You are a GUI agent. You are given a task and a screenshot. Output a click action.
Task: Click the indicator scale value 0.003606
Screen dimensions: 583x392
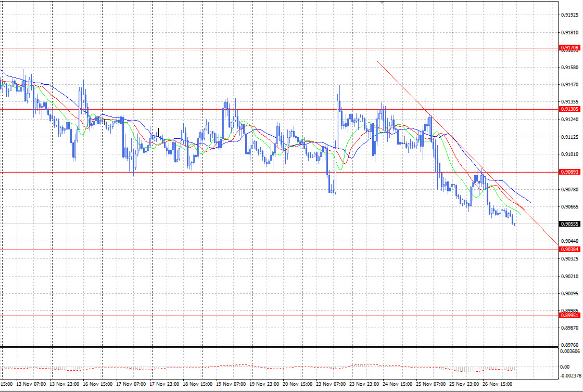pyautogui.click(x=569, y=351)
